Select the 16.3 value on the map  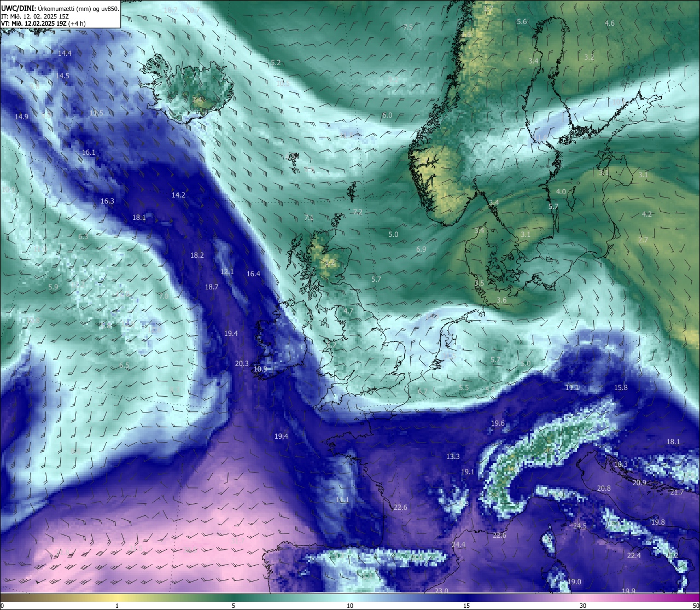[x=107, y=201]
